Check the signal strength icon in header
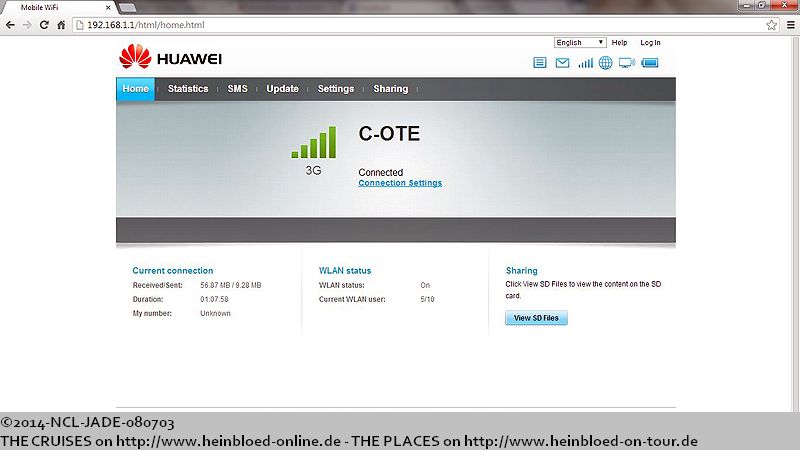 (585, 63)
